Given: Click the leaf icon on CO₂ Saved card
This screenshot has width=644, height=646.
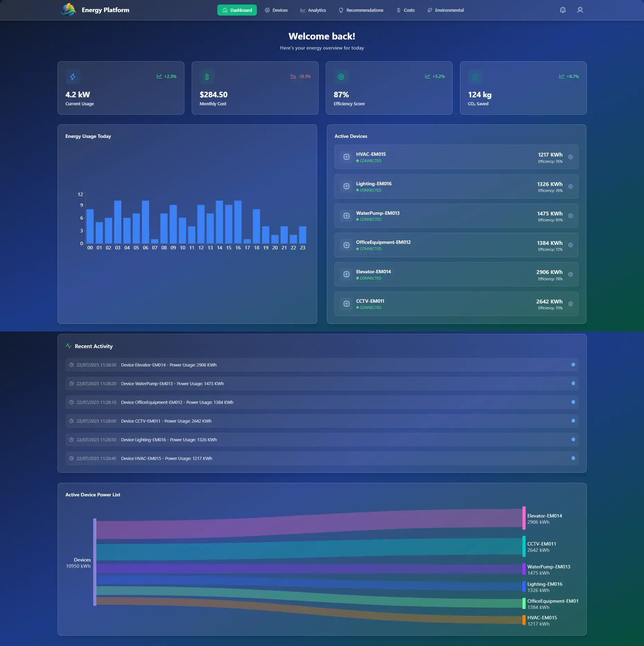Looking at the screenshot, I should click(475, 77).
